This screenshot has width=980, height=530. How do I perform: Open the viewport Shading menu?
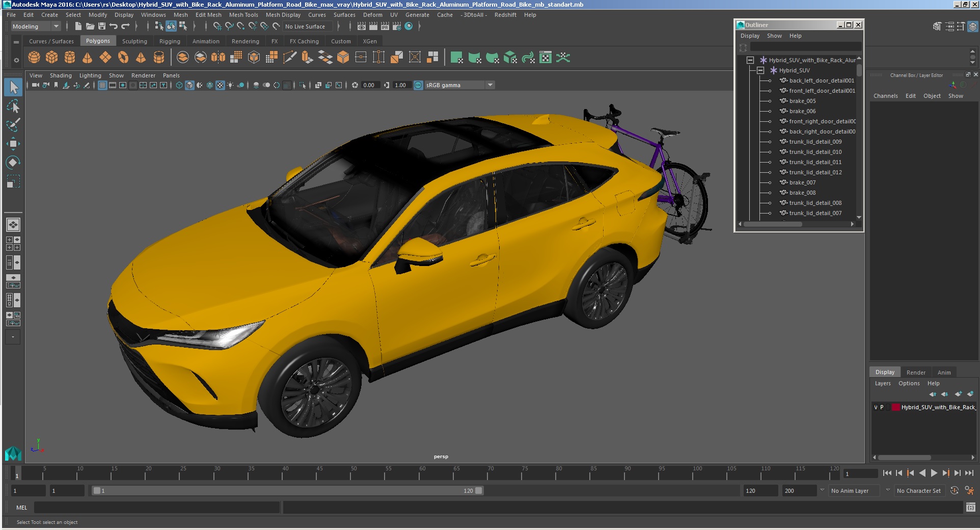tap(61, 75)
